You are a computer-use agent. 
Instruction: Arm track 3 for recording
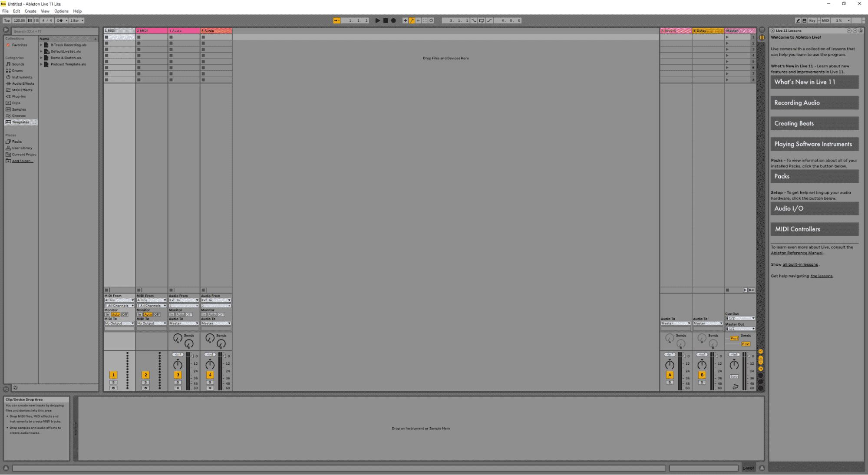tap(178, 388)
